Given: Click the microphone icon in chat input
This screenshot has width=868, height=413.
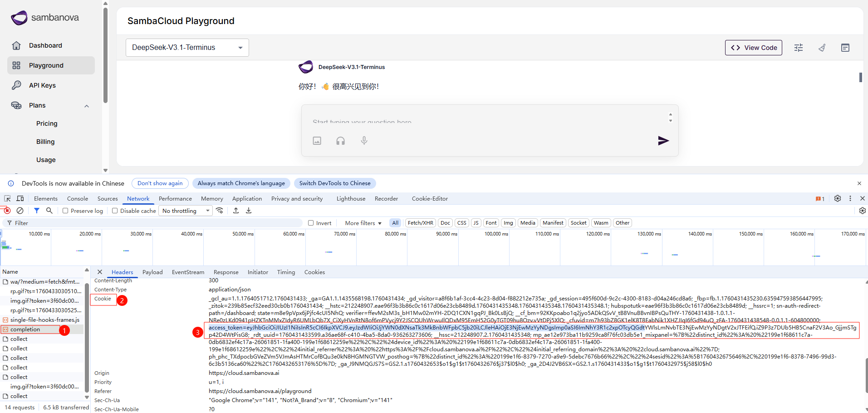Looking at the screenshot, I should (364, 141).
